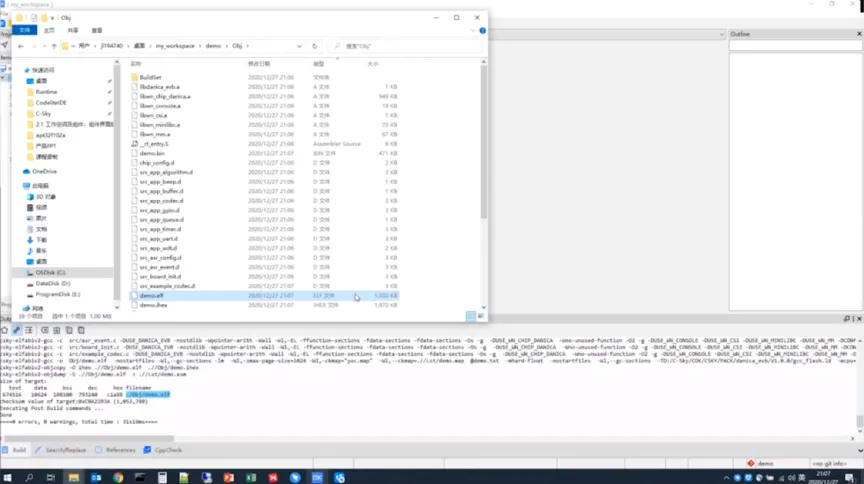Open apt32f102a folder in sidebar
This screenshot has height=484, width=864.
tap(50, 135)
